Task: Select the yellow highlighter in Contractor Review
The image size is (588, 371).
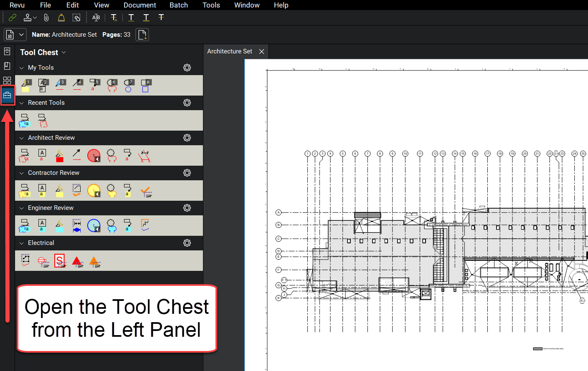Action: pyautogui.click(x=59, y=190)
